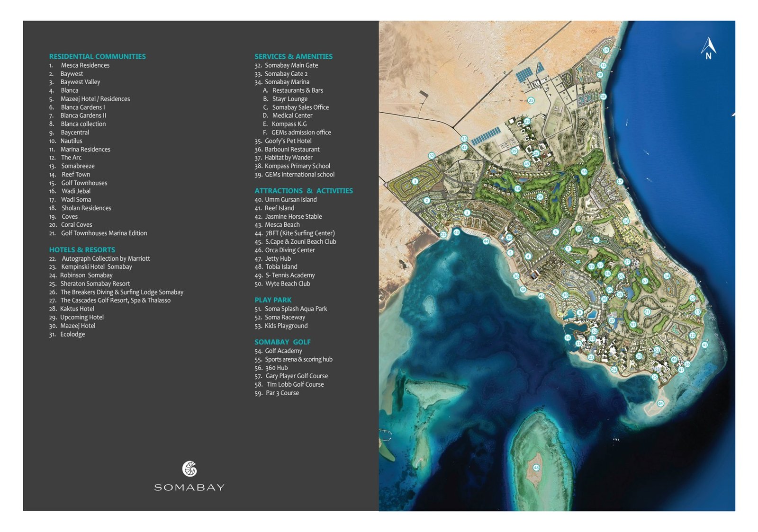Viewport: 758px width, 532px height.
Task: Click the Somabay Golf heading
Action: 282,342
